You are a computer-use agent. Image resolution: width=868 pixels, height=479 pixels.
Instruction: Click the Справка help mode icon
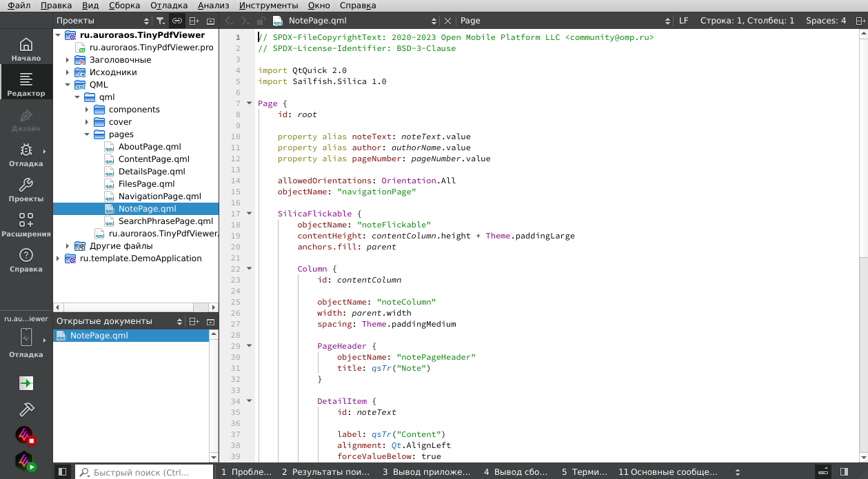pos(26,261)
